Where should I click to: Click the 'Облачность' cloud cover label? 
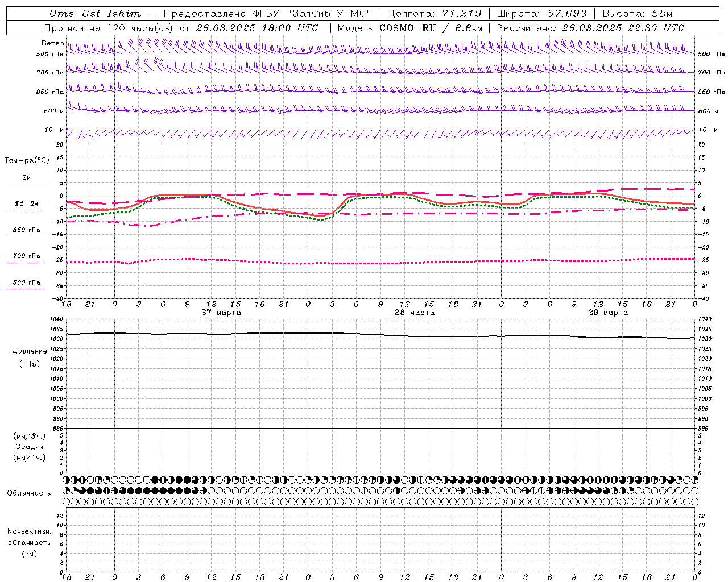(x=29, y=493)
